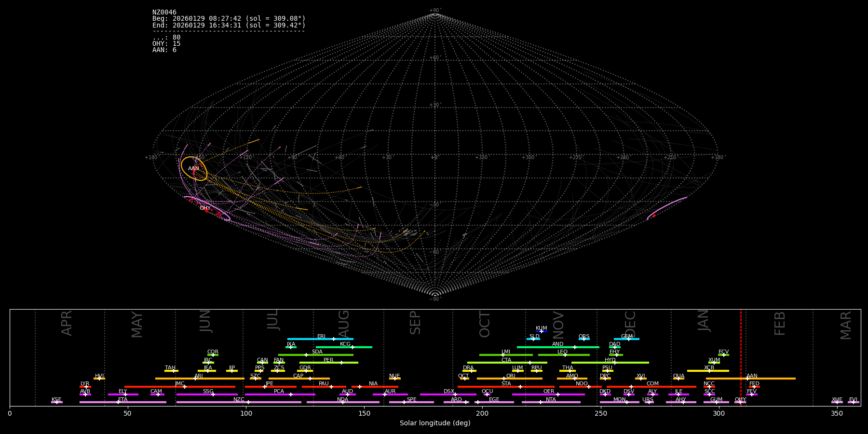
Task: Select the COR shower bar
Action: [213, 355]
